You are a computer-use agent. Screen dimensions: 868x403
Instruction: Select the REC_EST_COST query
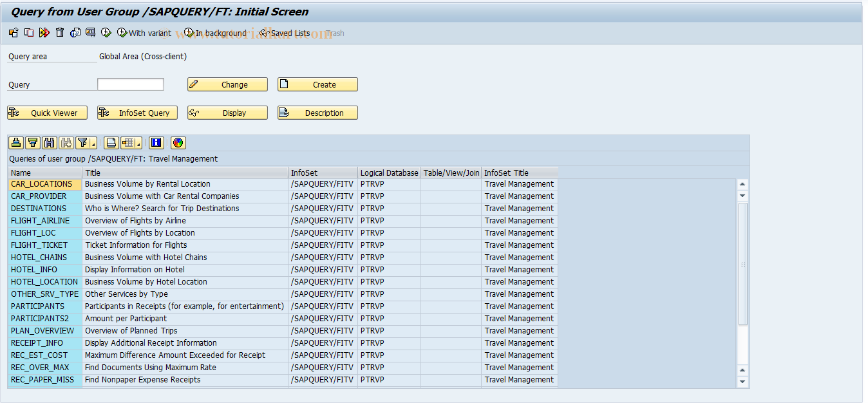tap(45, 355)
